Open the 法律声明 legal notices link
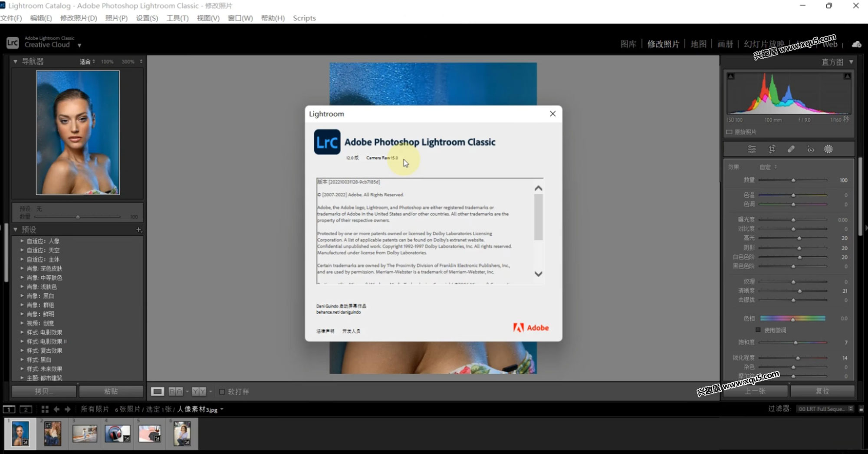 (x=325, y=331)
